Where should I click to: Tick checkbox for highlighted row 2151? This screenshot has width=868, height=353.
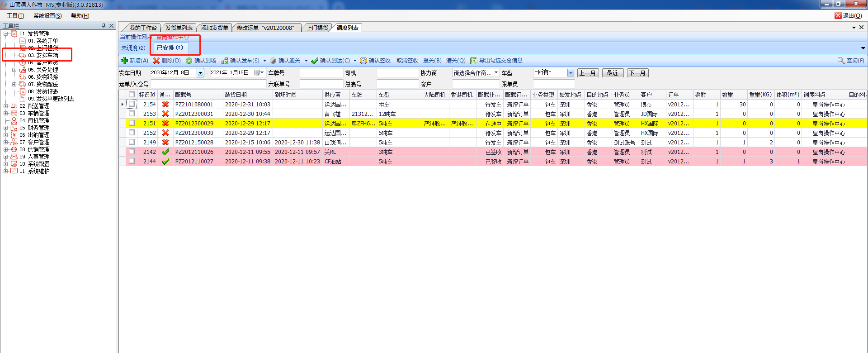(132, 123)
